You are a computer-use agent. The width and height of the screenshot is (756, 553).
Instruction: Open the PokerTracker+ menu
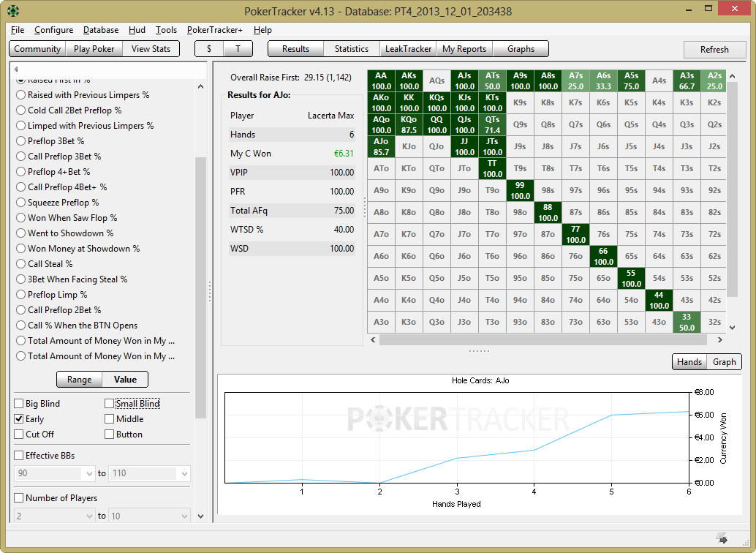pos(214,30)
